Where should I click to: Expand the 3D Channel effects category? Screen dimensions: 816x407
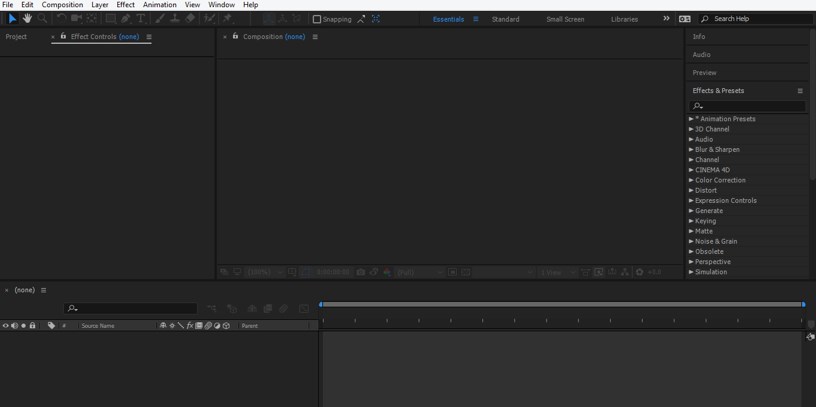[691, 129]
